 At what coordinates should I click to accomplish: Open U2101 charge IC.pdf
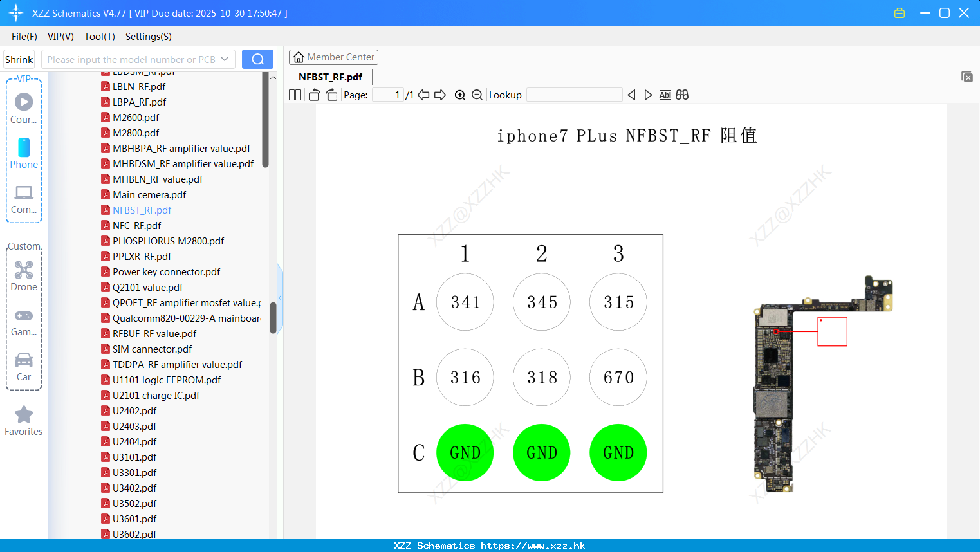[x=156, y=395]
